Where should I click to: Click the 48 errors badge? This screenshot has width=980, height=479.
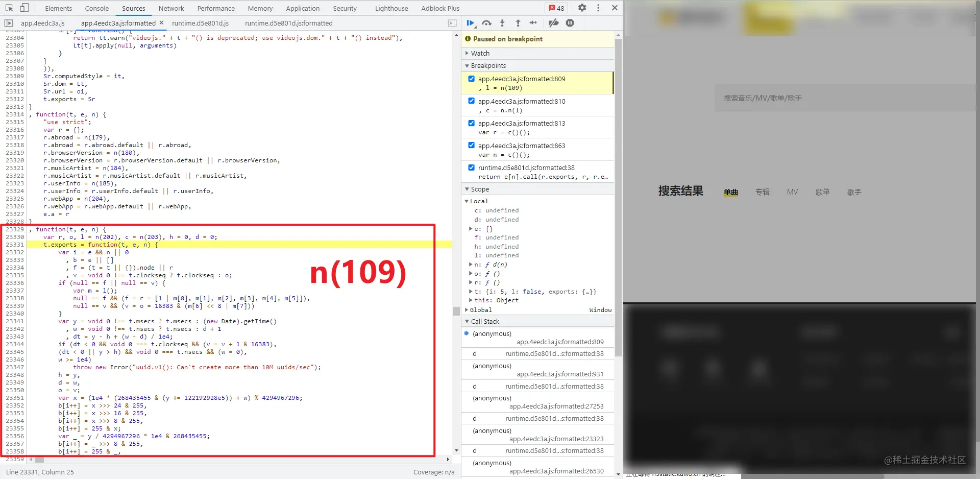click(557, 8)
